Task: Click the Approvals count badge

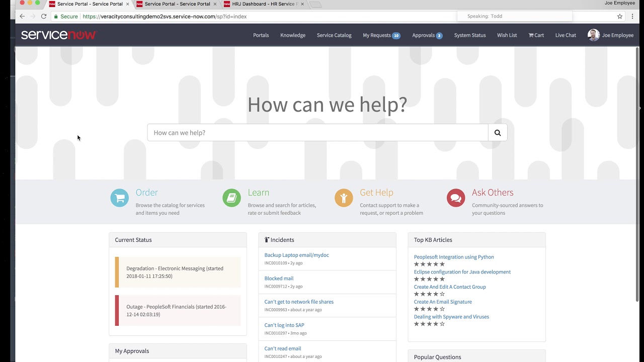Action: tap(439, 36)
